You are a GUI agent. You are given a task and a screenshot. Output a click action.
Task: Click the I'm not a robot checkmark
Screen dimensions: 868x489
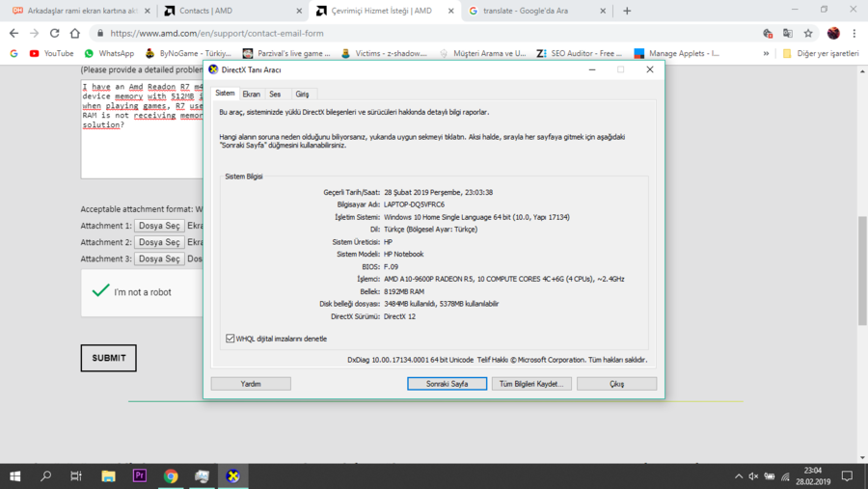pos(100,290)
